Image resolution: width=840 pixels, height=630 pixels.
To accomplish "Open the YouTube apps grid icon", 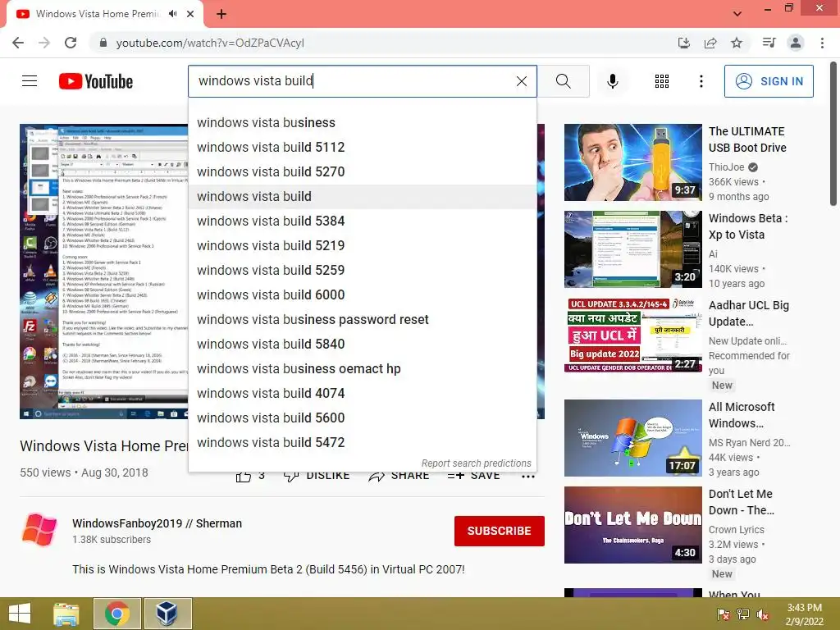I will [x=662, y=81].
